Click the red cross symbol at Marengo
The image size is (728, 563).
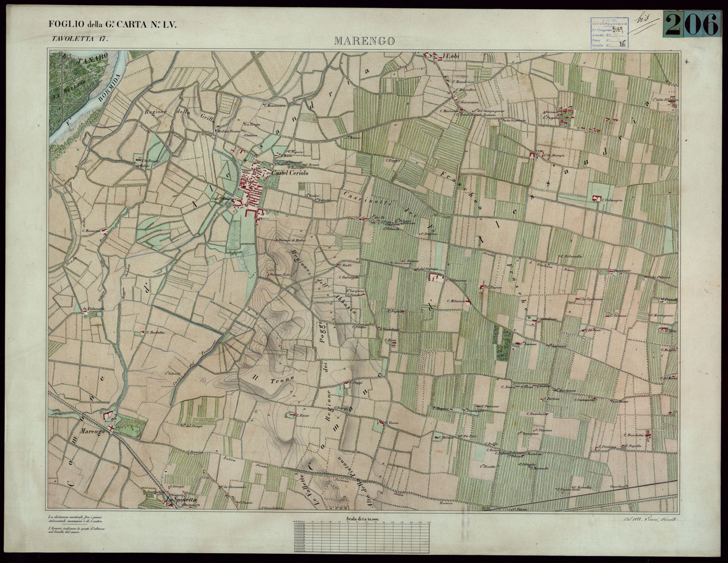[x=113, y=428]
